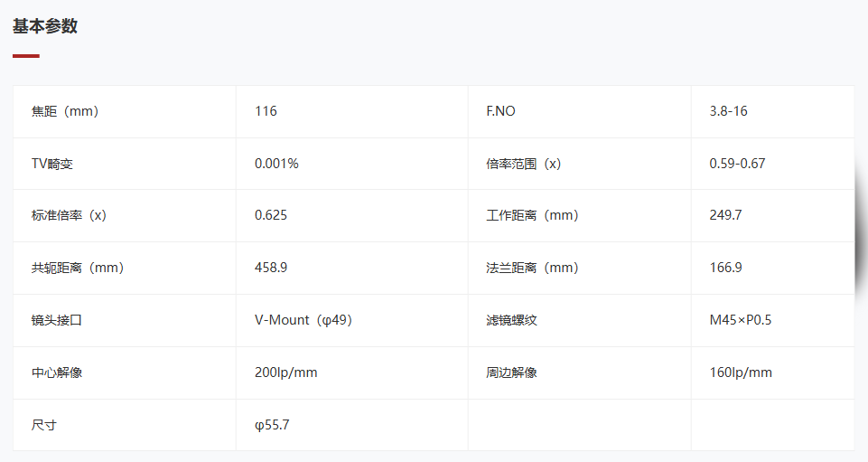
Task: Click the F.NO value 3.8-16
Action: pyautogui.click(x=729, y=111)
